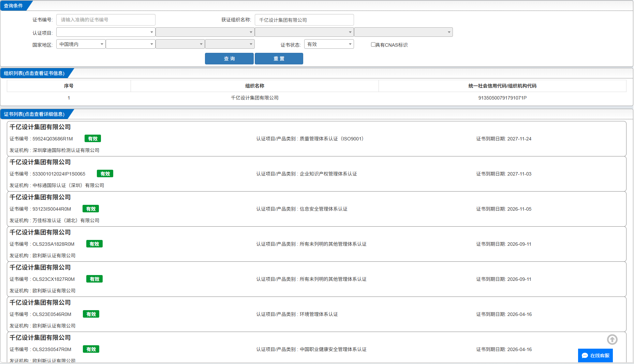634x364 pixels.
Task: Click issuer 万佳标准认证（湖北）有限公司
Action: (x=66, y=221)
